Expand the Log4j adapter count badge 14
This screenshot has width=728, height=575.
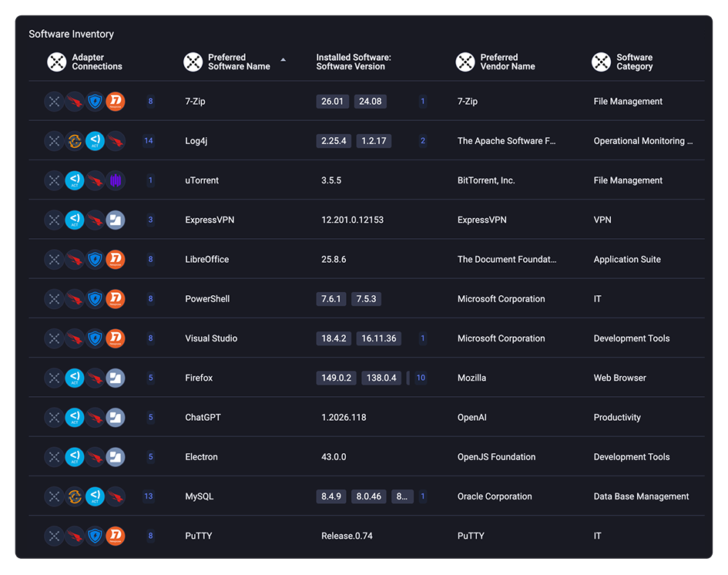(x=149, y=141)
